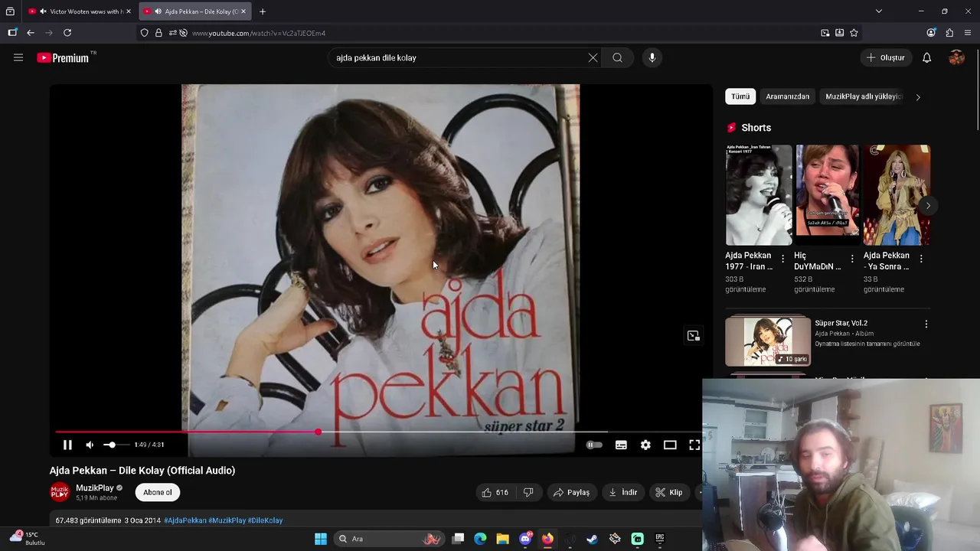Click the Klip clip button
The width and height of the screenshot is (980, 551).
(668, 492)
